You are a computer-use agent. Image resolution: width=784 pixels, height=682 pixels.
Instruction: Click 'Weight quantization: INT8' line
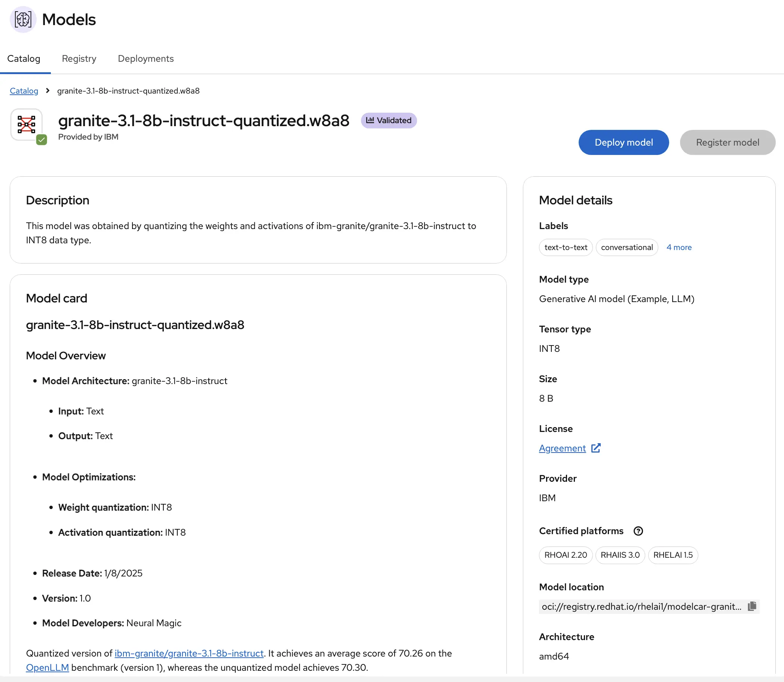(x=115, y=507)
